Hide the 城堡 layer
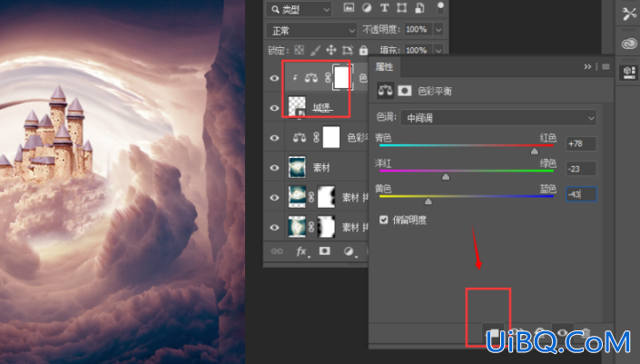The image size is (640, 364). [274, 108]
